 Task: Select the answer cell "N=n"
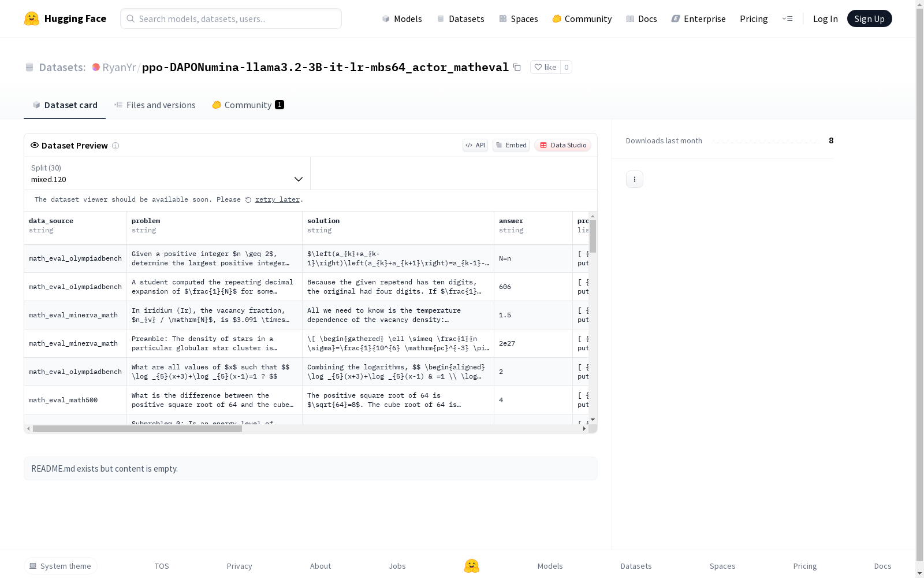point(533,258)
